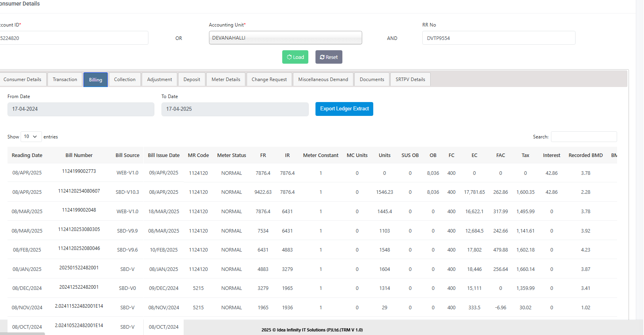Focus the table Search box
The image size is (644, 335).
pos(583,137)
